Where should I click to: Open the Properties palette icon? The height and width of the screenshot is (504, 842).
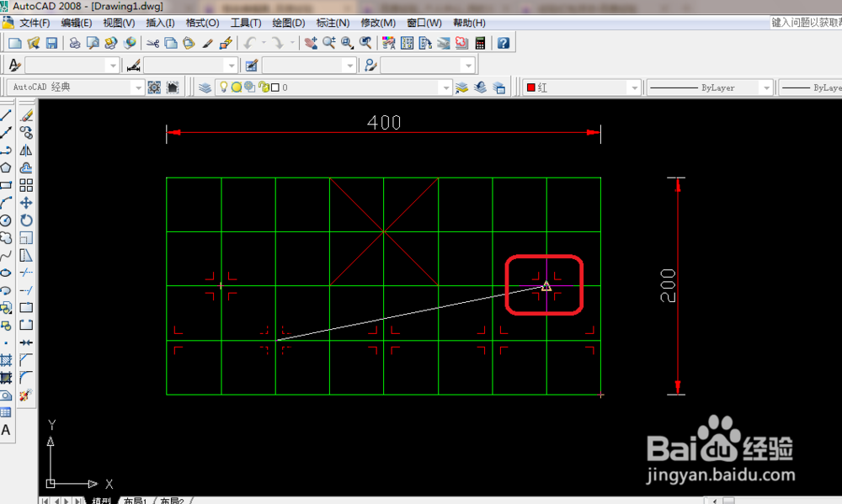click(389, 43)
